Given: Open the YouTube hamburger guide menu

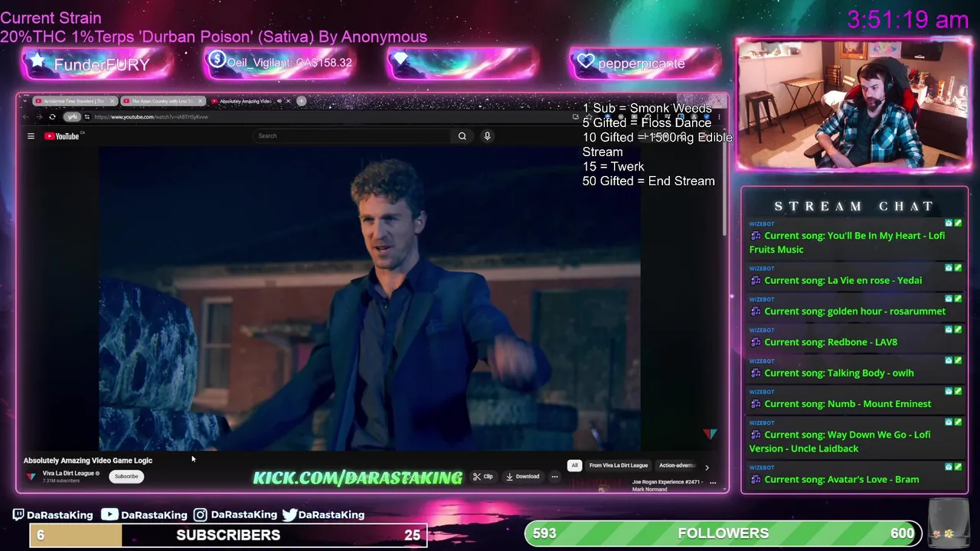Looking at the screenshot, I should [31, 136].
